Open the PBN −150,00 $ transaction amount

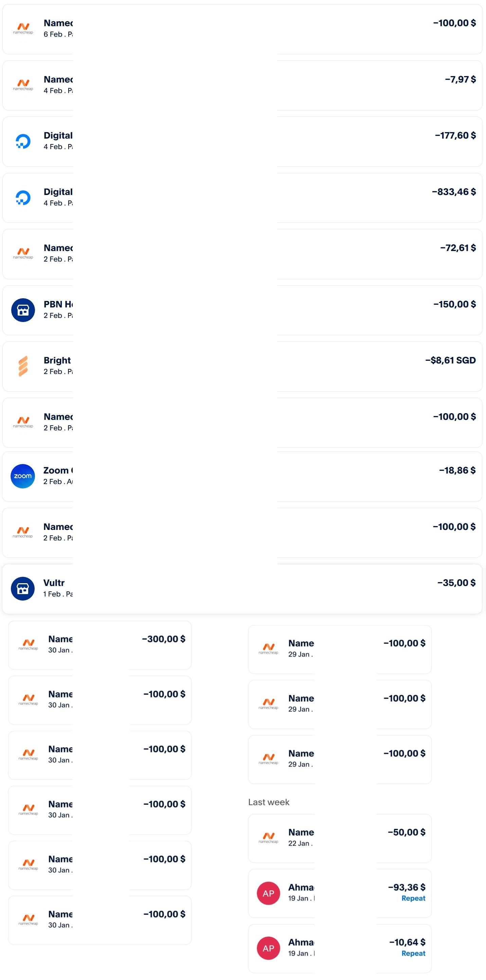coord(454,304)
